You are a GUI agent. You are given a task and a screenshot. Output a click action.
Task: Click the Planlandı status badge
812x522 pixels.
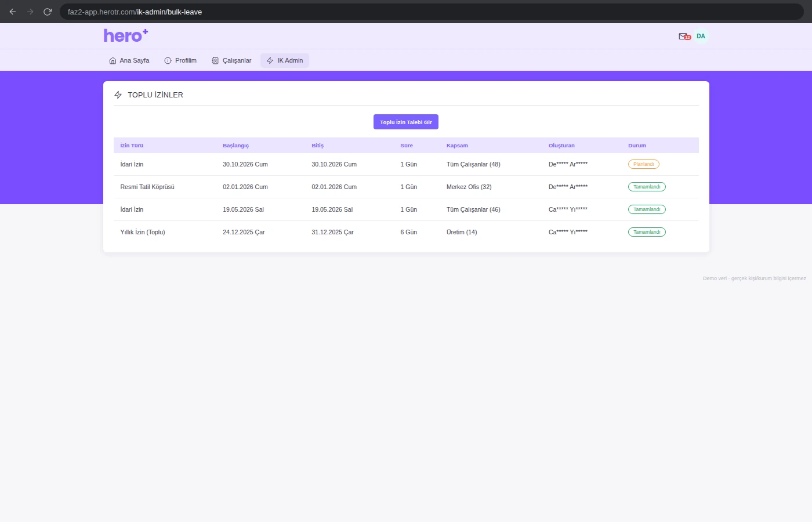pos(644,164)
